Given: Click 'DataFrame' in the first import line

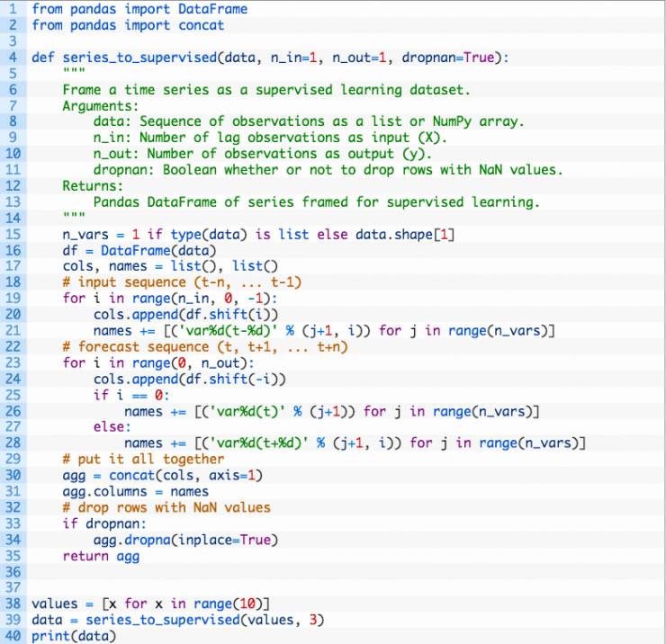Looking at the screenshot, I should [x=212, y=9].
